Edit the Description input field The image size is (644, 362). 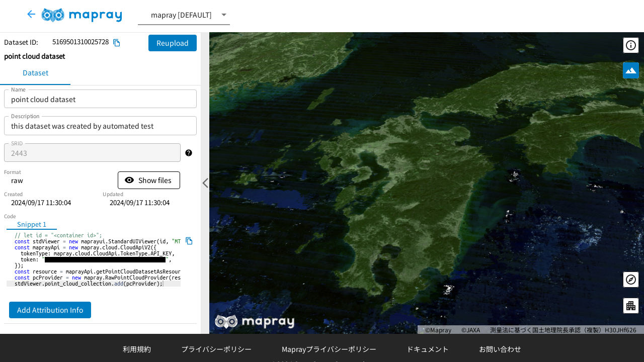(x=100, y=126)
